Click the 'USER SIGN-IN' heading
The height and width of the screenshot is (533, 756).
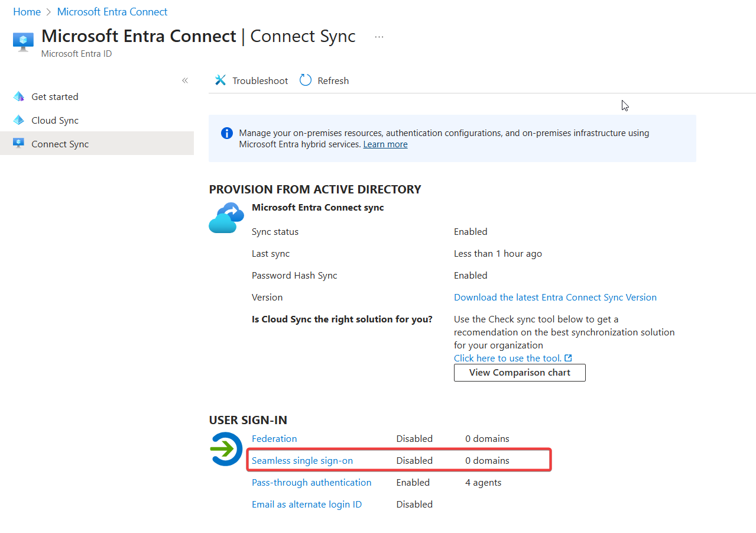coord(248,420)
